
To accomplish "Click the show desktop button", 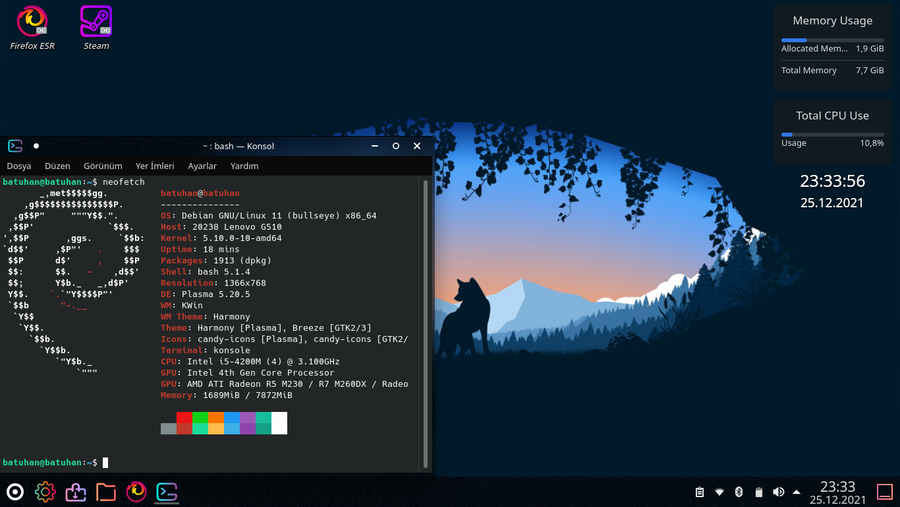I will [885, 492].
